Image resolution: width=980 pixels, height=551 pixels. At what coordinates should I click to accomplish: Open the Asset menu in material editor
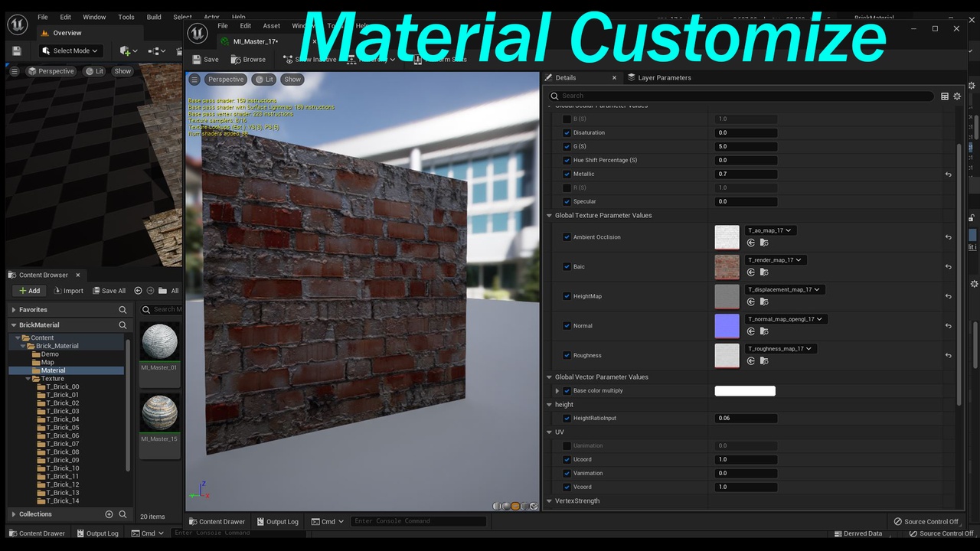271,26
